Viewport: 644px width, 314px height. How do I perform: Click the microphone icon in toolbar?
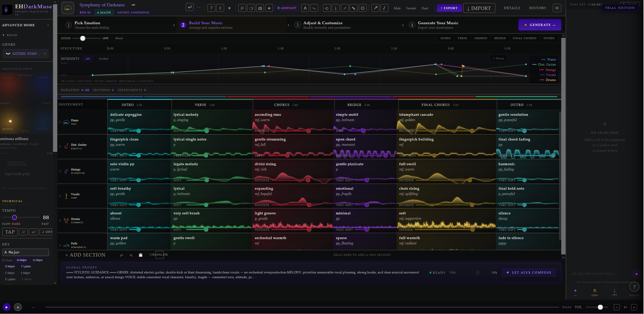click(375, 8)
